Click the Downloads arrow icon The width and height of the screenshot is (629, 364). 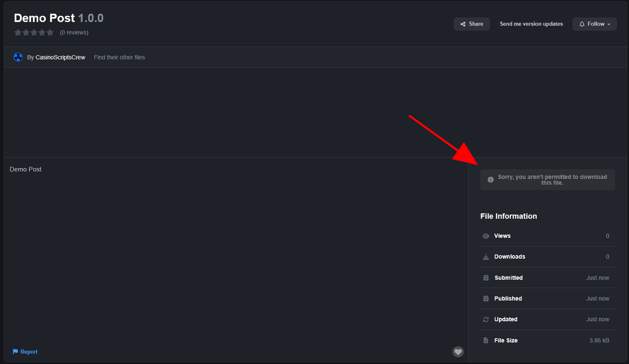486,257
